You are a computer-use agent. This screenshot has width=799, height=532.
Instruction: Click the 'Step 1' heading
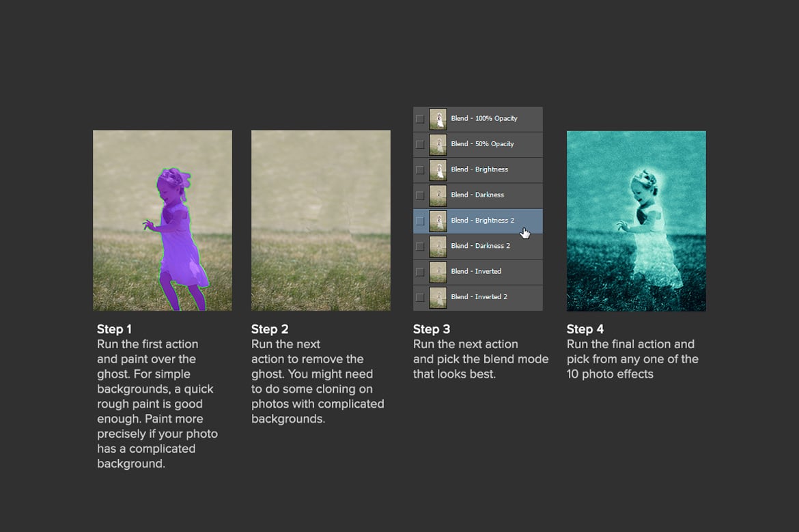[114, 329]
